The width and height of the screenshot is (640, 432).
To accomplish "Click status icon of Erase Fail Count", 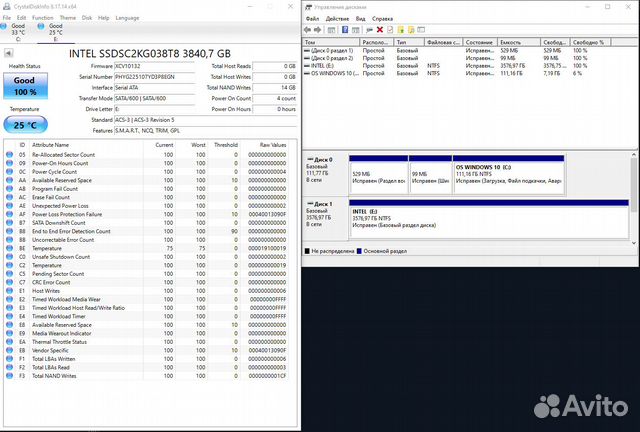I will (9, 197).
